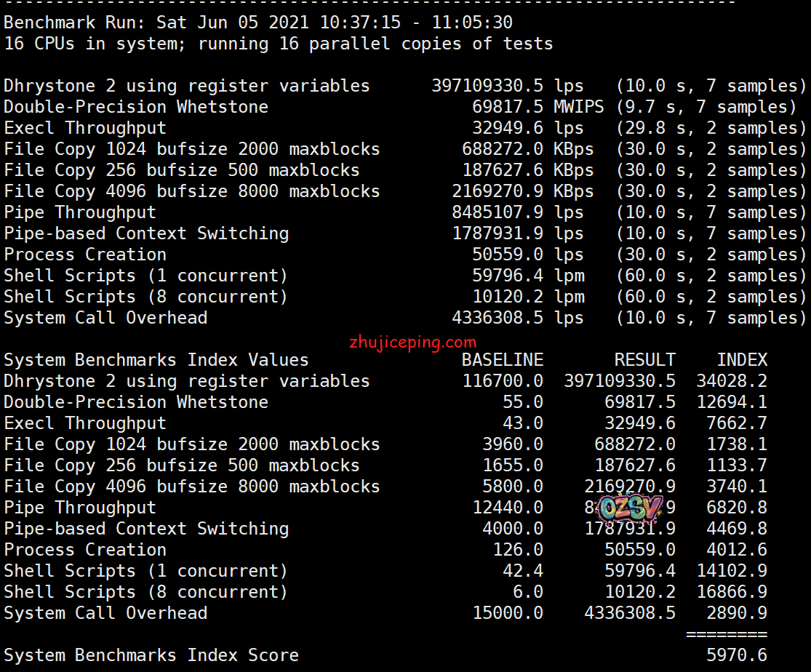Click the BASELINE column header
Image resolution: width=811 pixels, height=672 pixels.
point(502,360)
